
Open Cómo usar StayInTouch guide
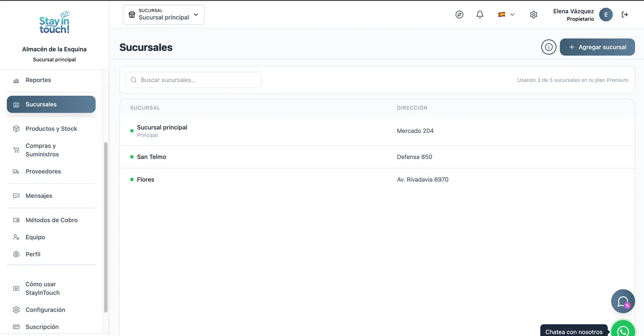point(51,288)
